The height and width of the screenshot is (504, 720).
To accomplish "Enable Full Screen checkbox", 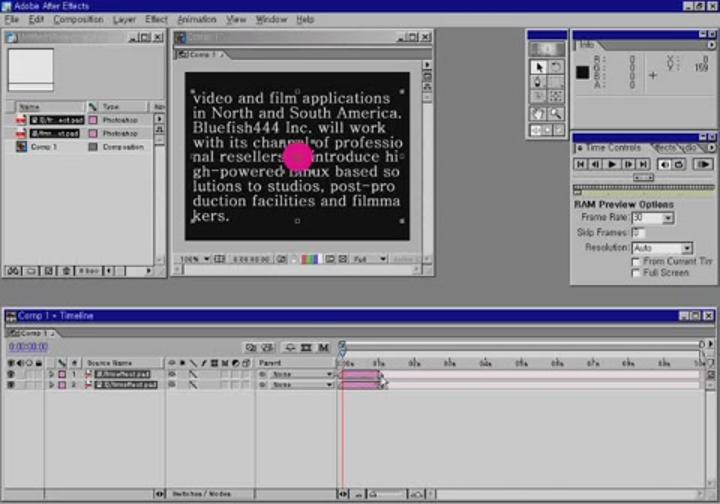I will point(636,273).
